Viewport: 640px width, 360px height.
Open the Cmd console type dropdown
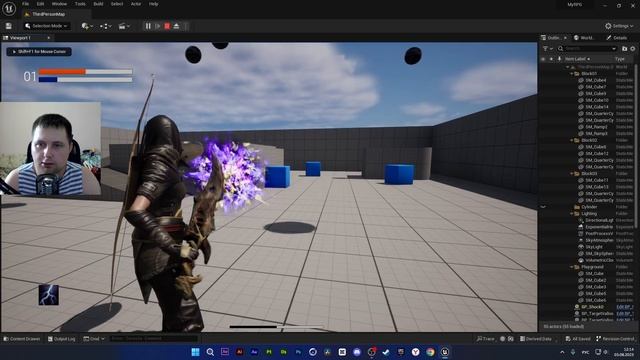(x=94, y=339)
